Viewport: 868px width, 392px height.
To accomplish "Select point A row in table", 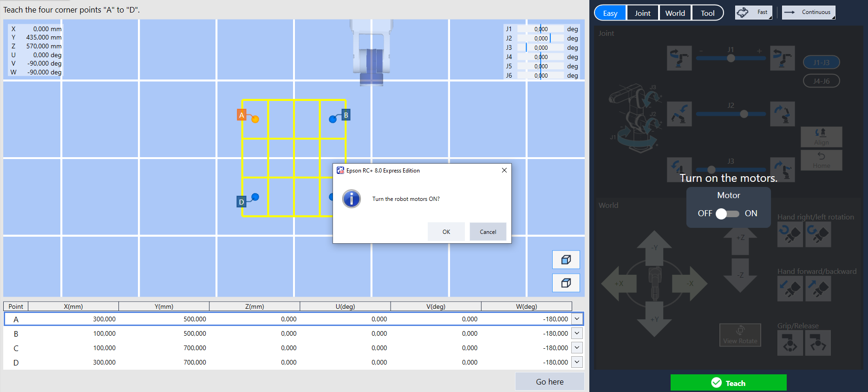I will coord(294,319).
